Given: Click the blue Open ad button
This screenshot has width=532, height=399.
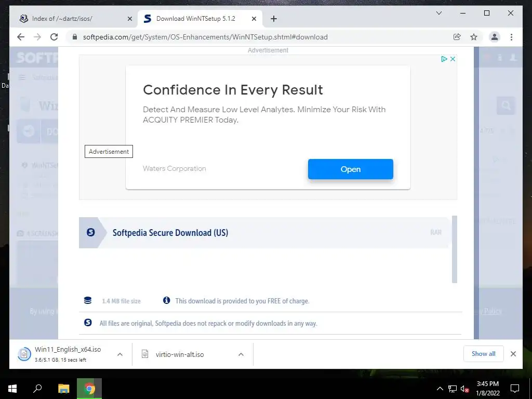Looking at the screenshot, I should pyautogui.click(x=351, y=169).
